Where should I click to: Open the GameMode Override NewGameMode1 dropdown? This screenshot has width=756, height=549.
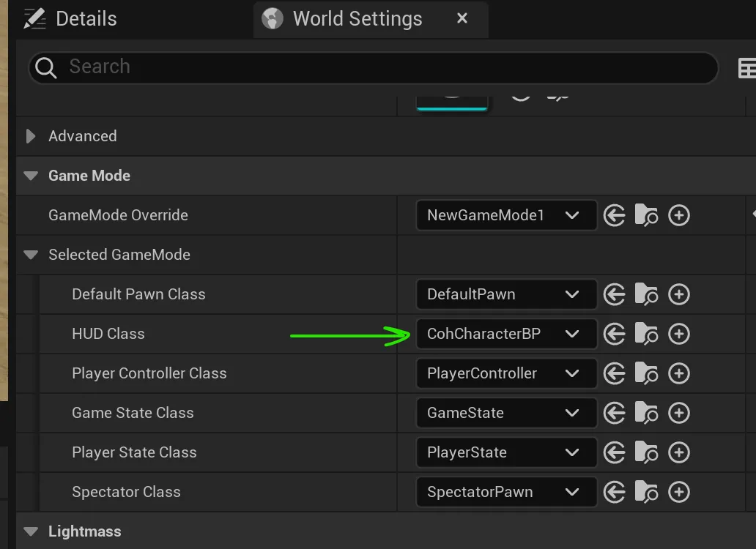506,215
